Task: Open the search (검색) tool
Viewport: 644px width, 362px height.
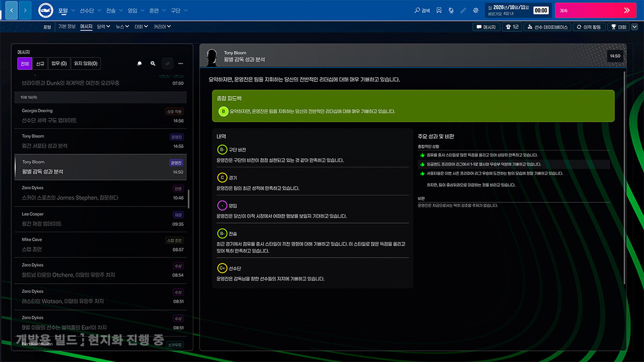Action: [422, 10]
